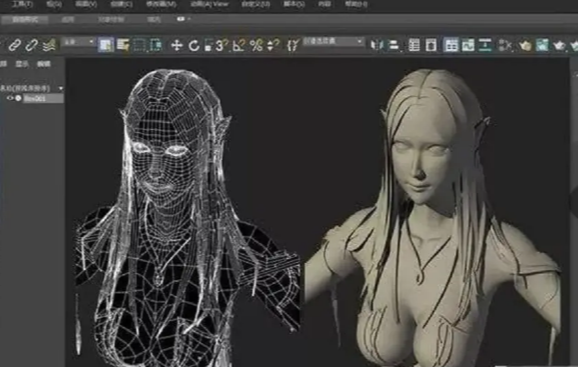
Task: Toggle the Window/Crossing selection mode icon
Action: [155, 45]
